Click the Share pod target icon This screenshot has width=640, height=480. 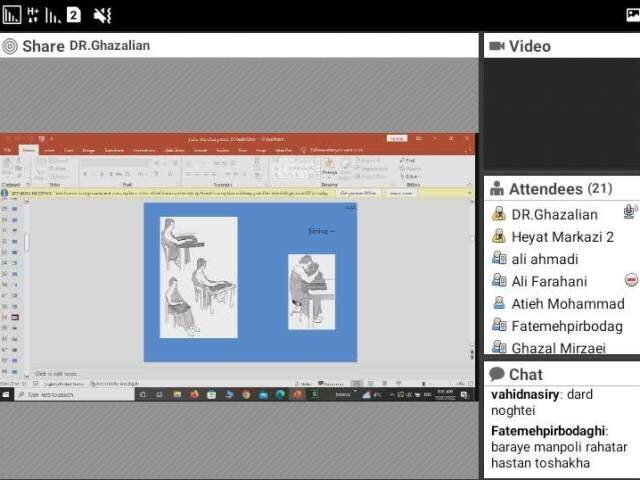10,46
